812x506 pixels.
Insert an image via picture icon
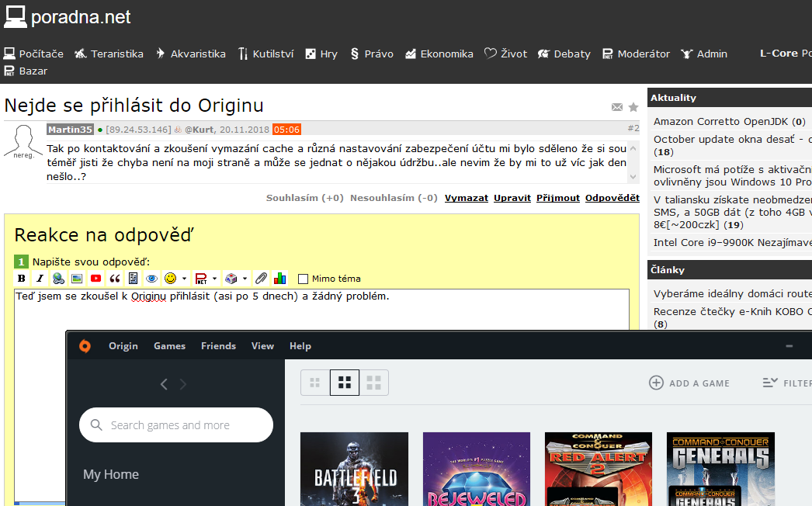point(77,279)
